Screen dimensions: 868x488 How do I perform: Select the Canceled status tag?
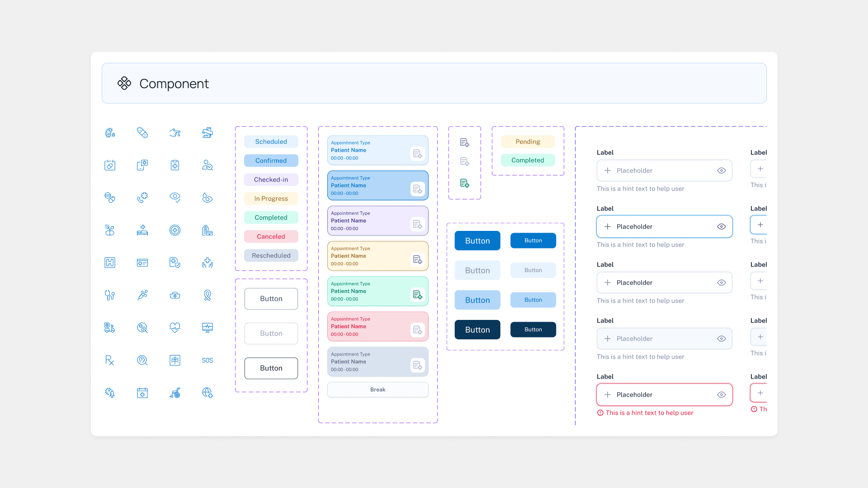[271, 237]
